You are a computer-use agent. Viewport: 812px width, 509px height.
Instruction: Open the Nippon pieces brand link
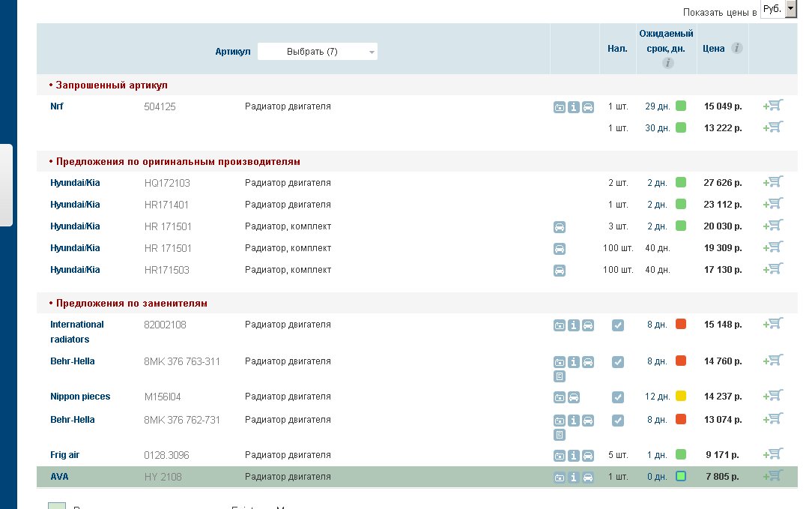[80, 397]
